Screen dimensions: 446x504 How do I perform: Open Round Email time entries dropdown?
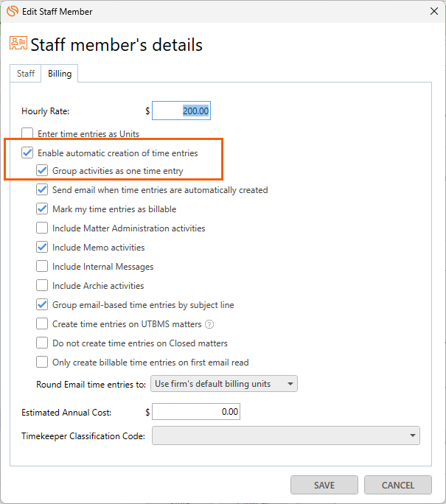click(224, 384)
